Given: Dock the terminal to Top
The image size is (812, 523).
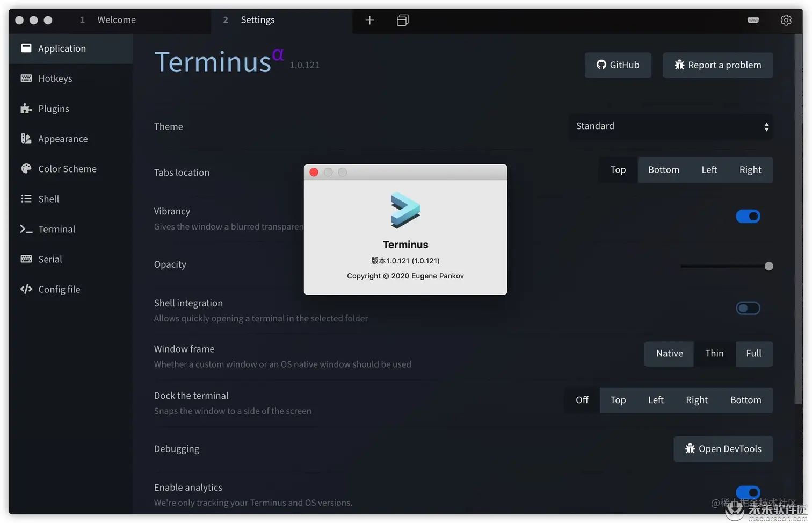Looking at the screenshot, I should coord(618,400).
